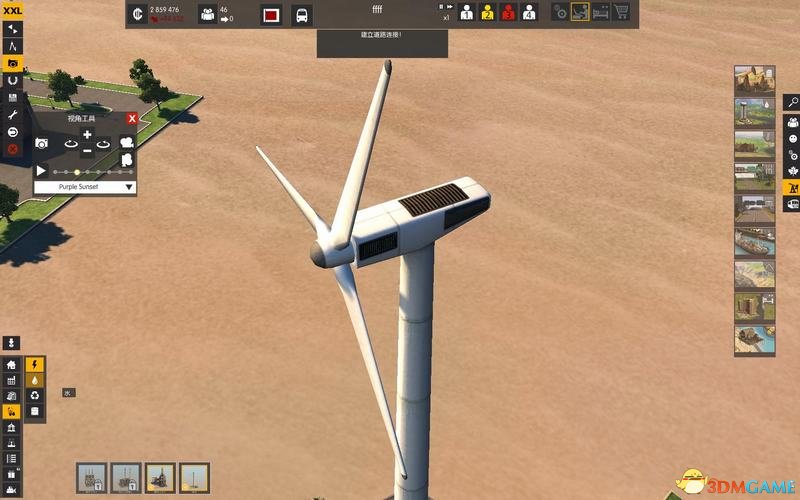800x500 pixels.
Task: Rotate view counter-clockwise in view tool panel
Action: 71,144
